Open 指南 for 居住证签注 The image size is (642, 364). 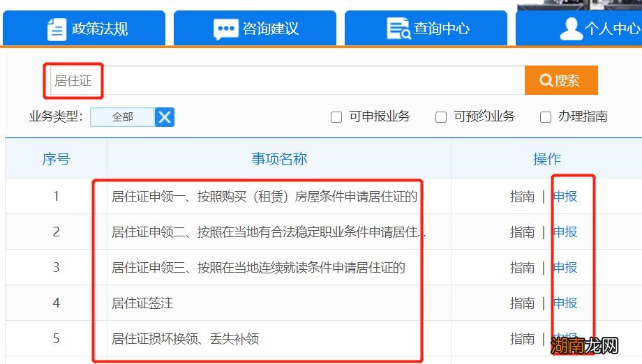pos(523,303)
